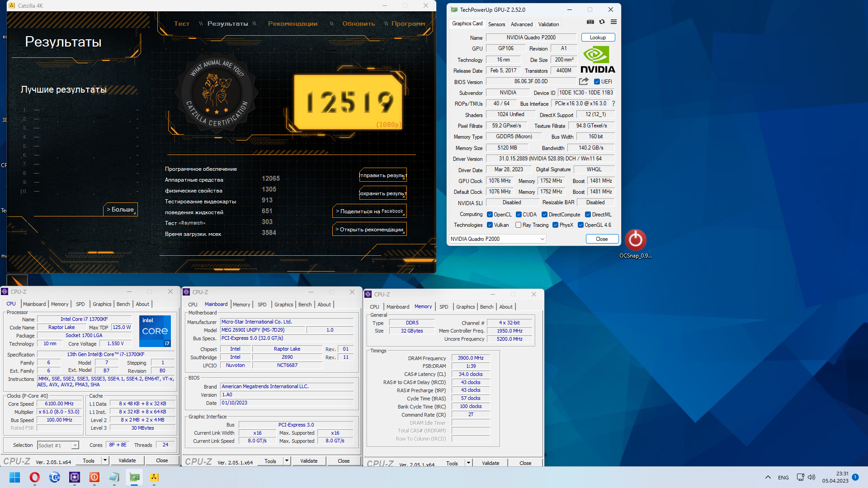The width and height of the screenshot is (868, 488).
Task: Click the GPU-Z screenshot camera icon
Action: (x=590, y=22)
